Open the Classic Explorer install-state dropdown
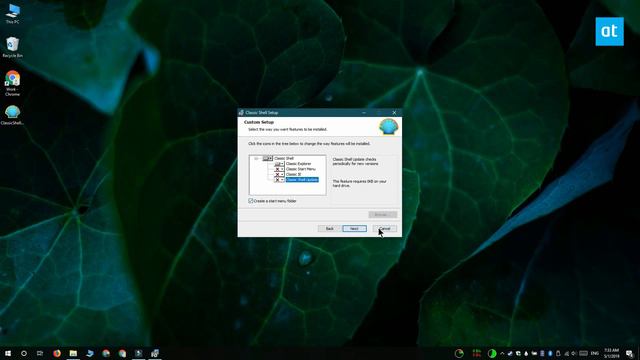This screenshot has width=640, height=360. (279, 164)
